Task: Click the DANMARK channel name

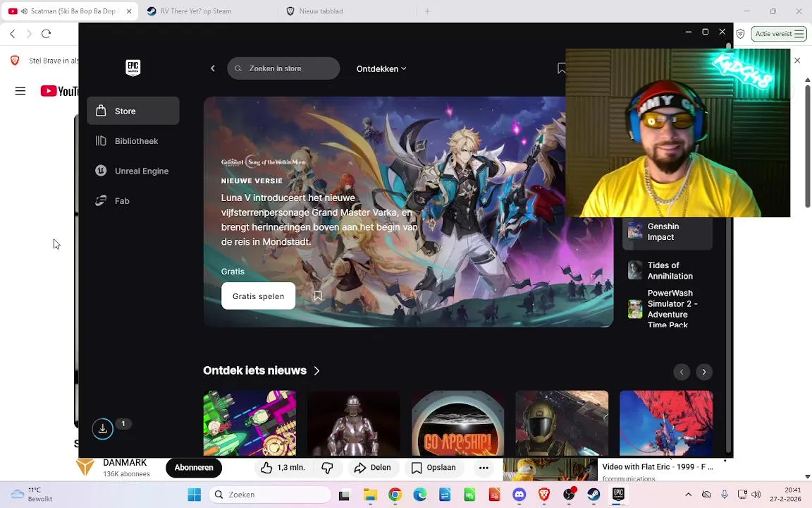Action: coord(125,462)
